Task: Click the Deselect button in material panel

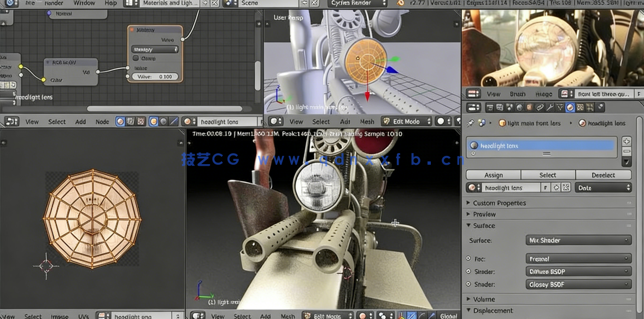Action: coord(604,175)
